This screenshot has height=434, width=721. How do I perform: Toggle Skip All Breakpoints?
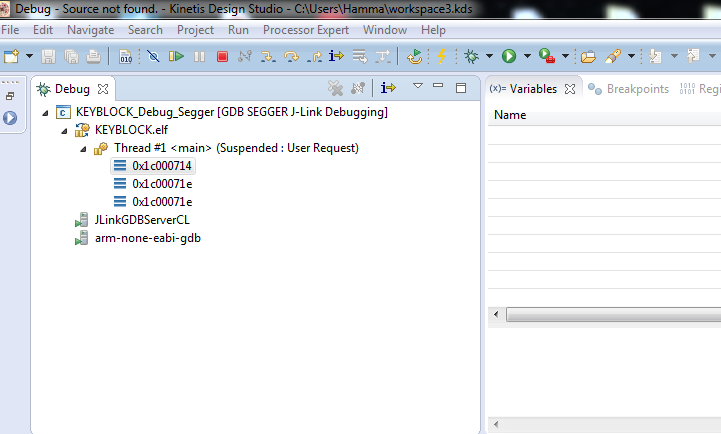[153, 57]
